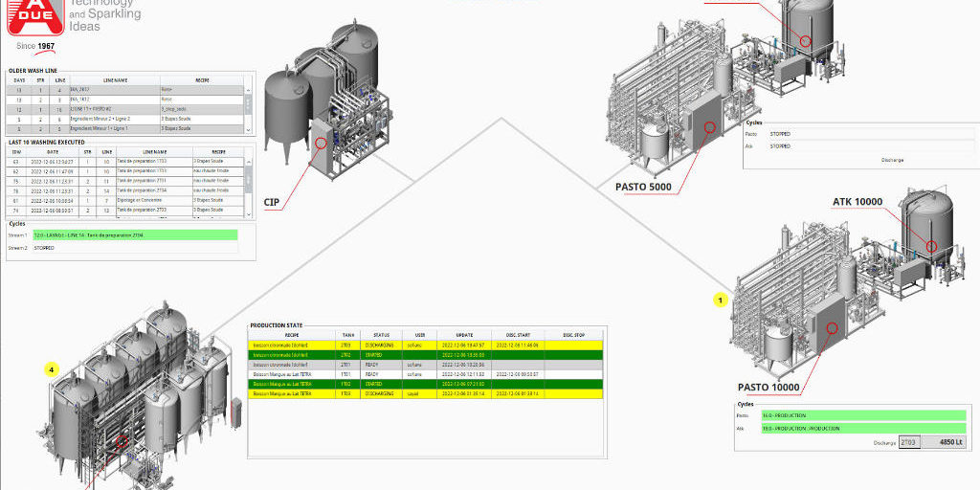This screenshot has width=980, height=490.
Task: Click the yellow badge numbered 4
Action: (55, 367)
